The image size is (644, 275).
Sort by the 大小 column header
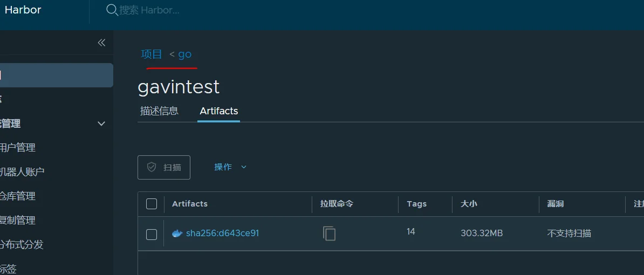(469, 204)
